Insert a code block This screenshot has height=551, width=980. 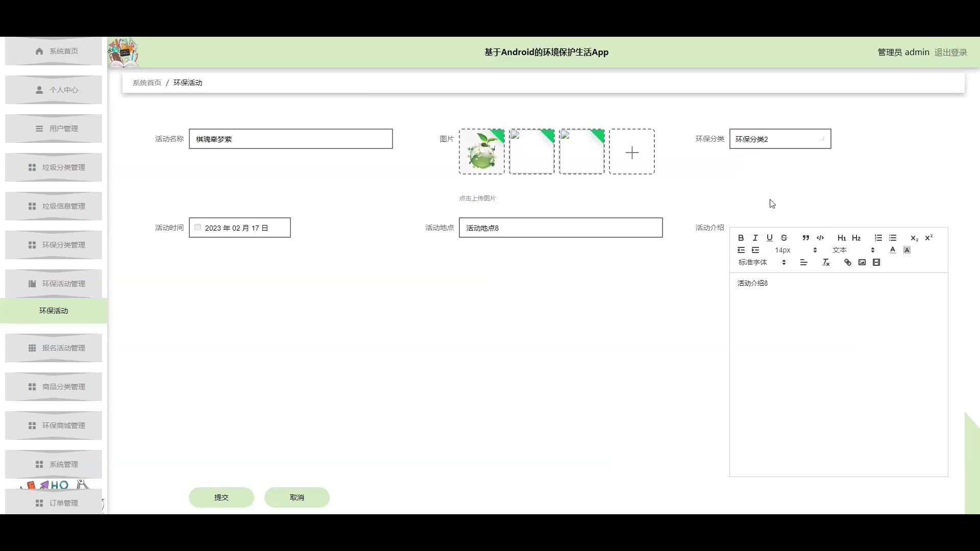(820, 238)
